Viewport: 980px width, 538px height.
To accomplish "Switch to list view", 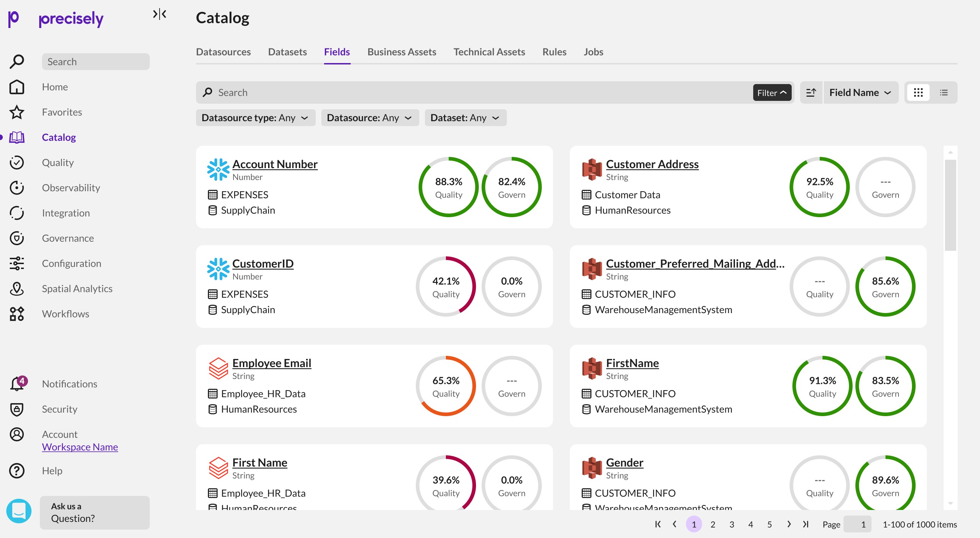I will click(944, 92).
